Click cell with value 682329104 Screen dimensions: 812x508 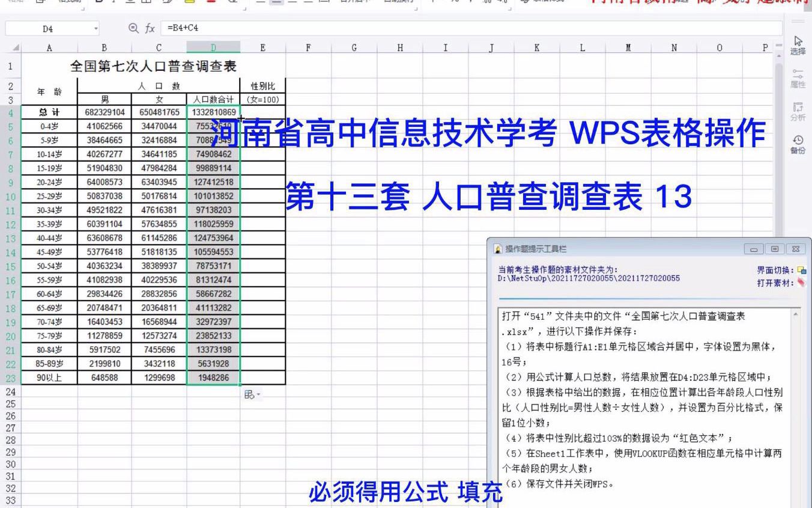pos(105,112)
